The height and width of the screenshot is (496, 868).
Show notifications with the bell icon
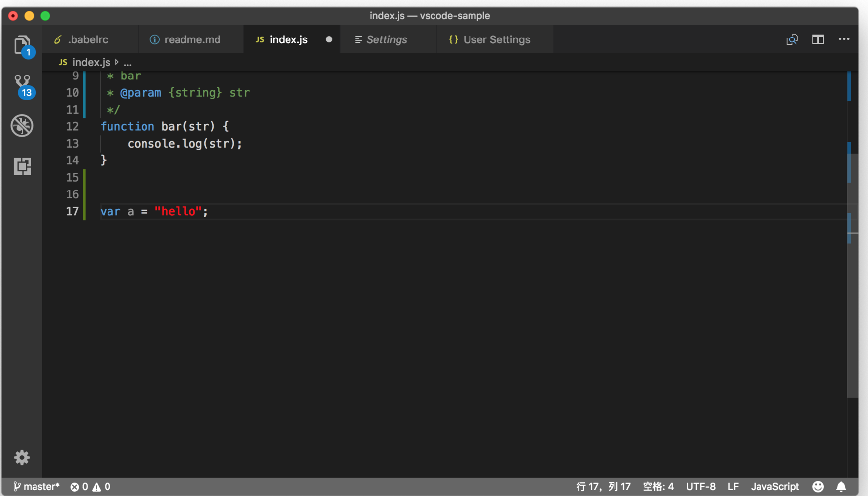841,487
